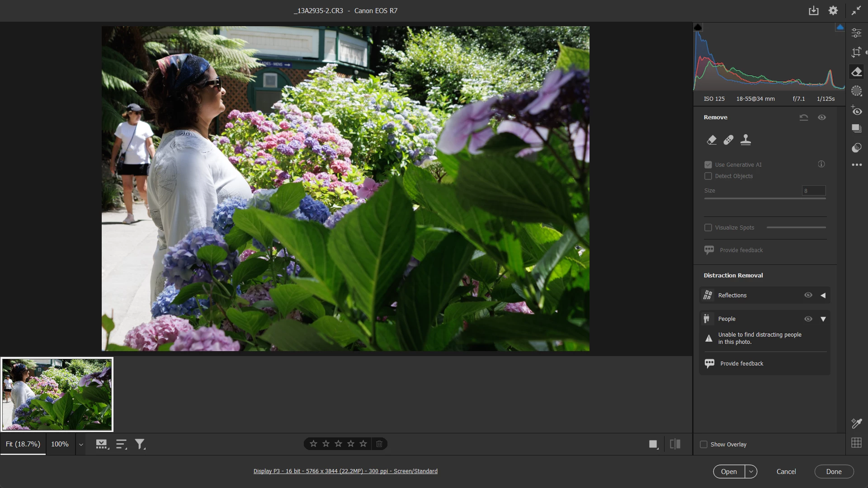868x488 pixels.
Task: Open the dropdown arrow next to Open button
Action: click(x=751, y=471)
